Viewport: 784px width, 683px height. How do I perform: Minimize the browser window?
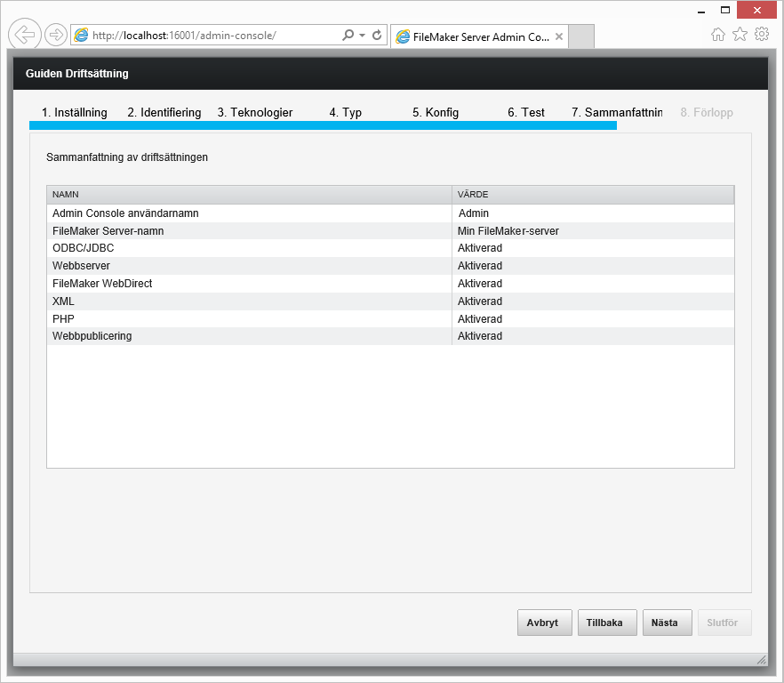(701, 11)
